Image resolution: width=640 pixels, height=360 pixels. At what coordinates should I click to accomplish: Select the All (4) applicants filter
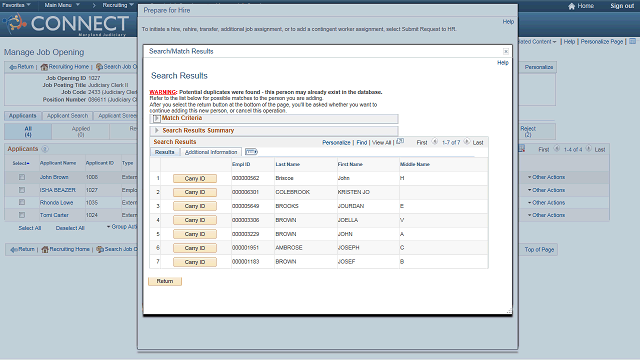tap(28, 131)
